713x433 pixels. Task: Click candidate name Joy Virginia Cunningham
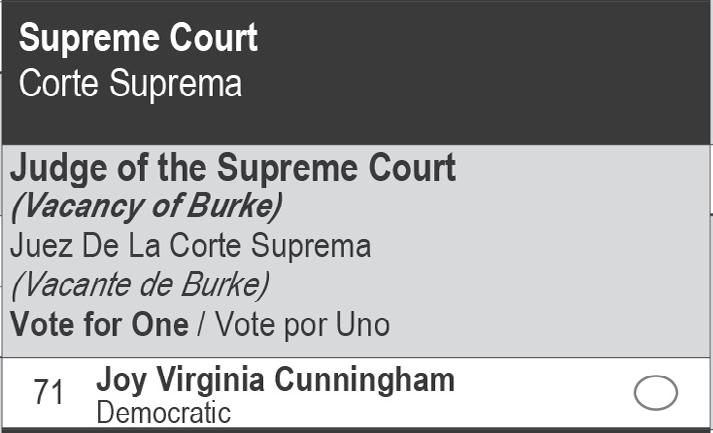point(275,380)
